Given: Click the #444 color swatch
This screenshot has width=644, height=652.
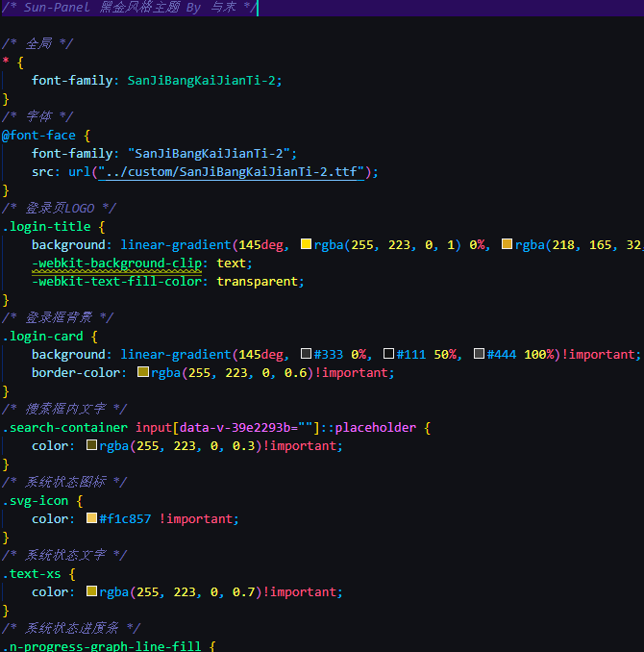Looking at the screenshot, I should 479,354.
